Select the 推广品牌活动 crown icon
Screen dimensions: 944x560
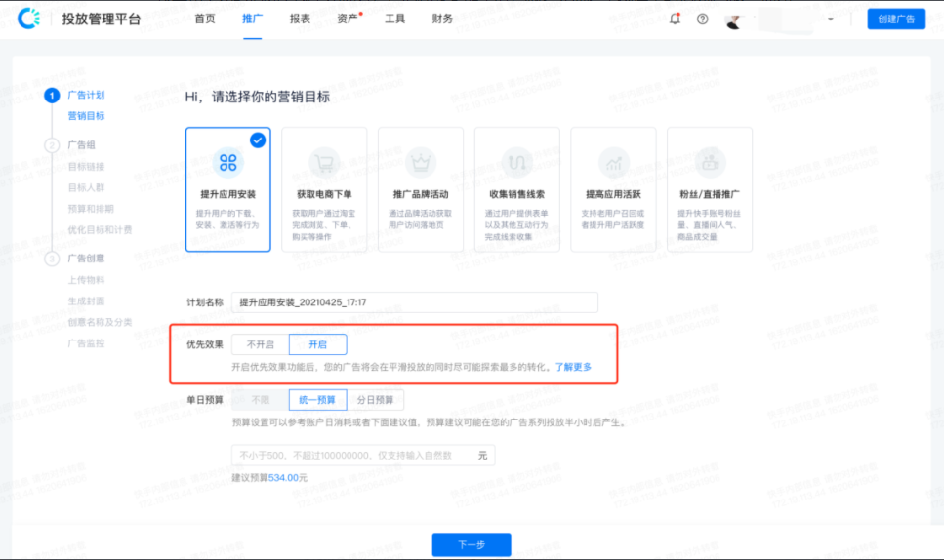tap(421, 162)
